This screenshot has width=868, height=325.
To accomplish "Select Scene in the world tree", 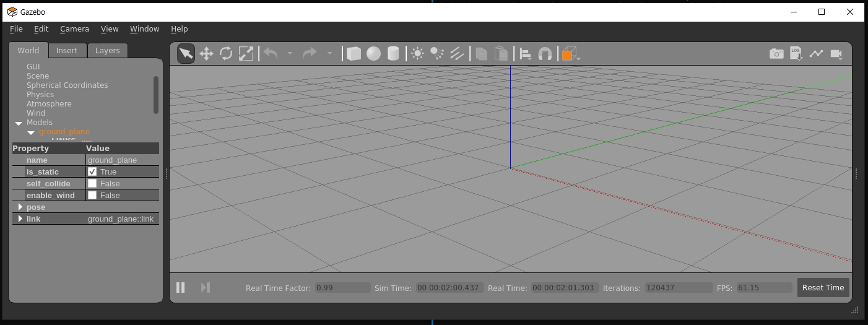I will pos(38,76).
